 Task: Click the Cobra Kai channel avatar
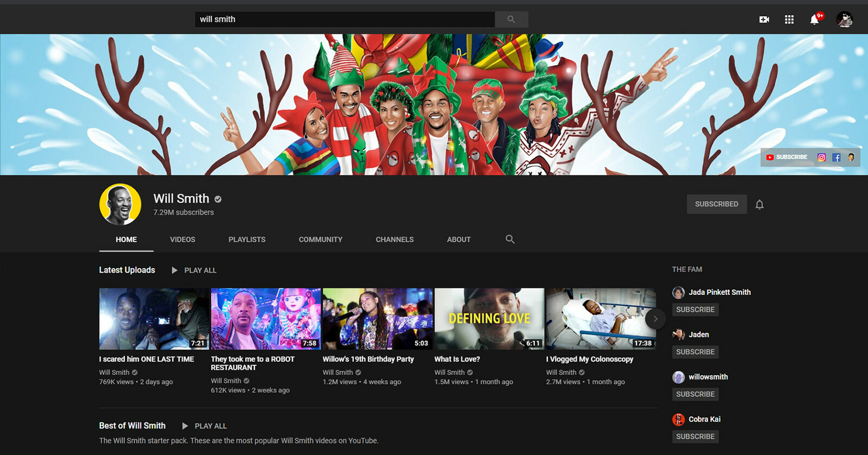tap(679, 420)
